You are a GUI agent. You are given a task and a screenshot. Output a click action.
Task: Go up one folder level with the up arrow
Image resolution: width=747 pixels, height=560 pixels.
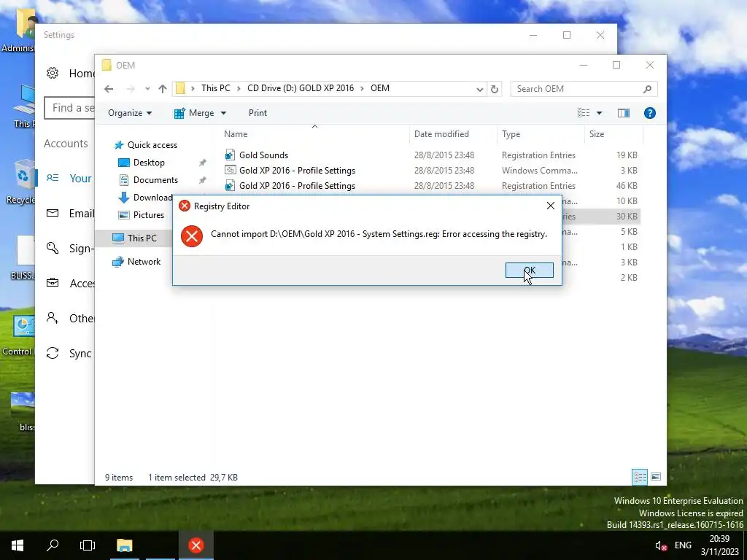pyautogui.click(x=163, y=89)
